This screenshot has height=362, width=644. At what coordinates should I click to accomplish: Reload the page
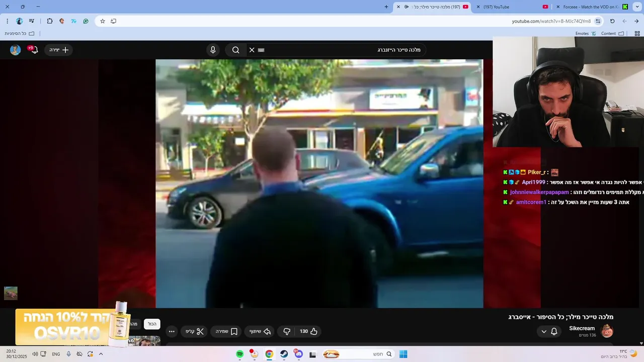click(612, 21)
